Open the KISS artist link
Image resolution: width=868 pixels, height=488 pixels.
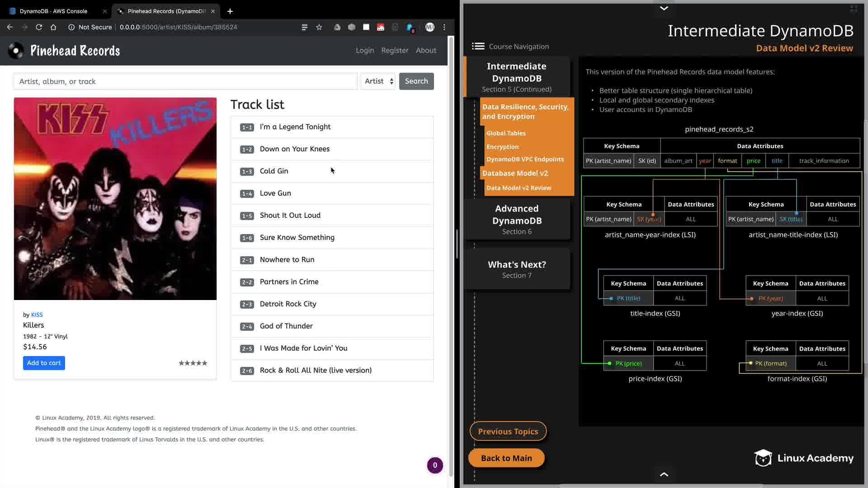click(x=37, y=314)
